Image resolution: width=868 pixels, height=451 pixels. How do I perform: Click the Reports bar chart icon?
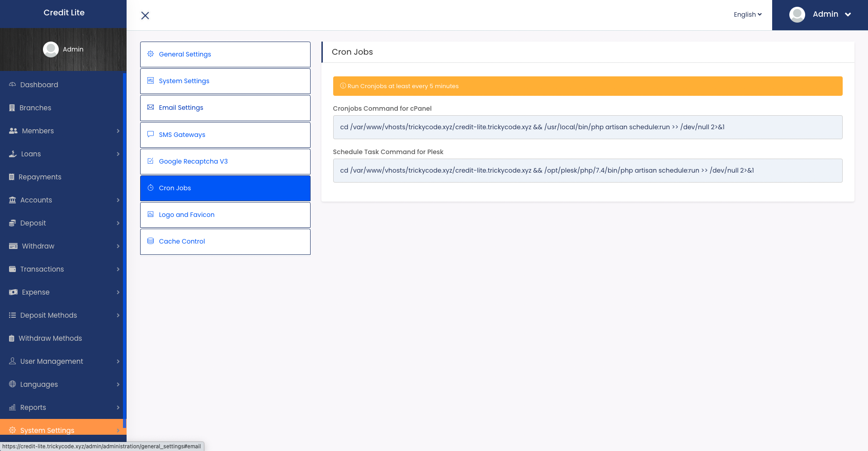(12, 407)
